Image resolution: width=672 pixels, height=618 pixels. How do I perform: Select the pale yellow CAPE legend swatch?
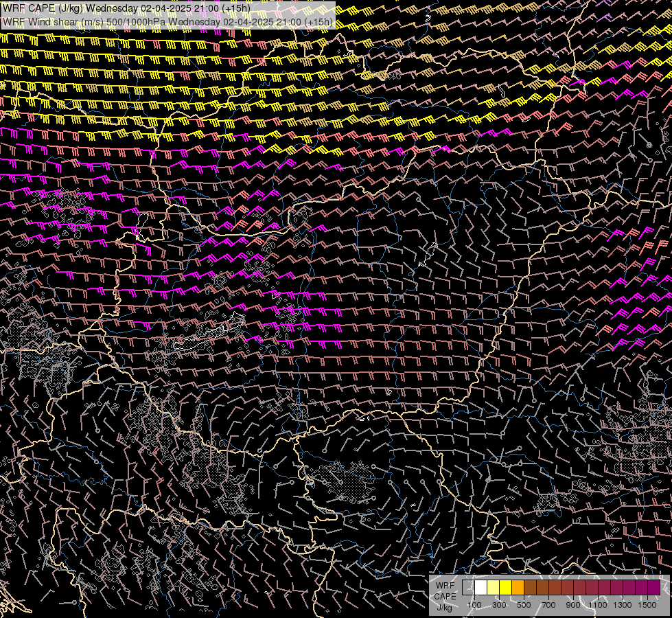click(x=494, y=587)
